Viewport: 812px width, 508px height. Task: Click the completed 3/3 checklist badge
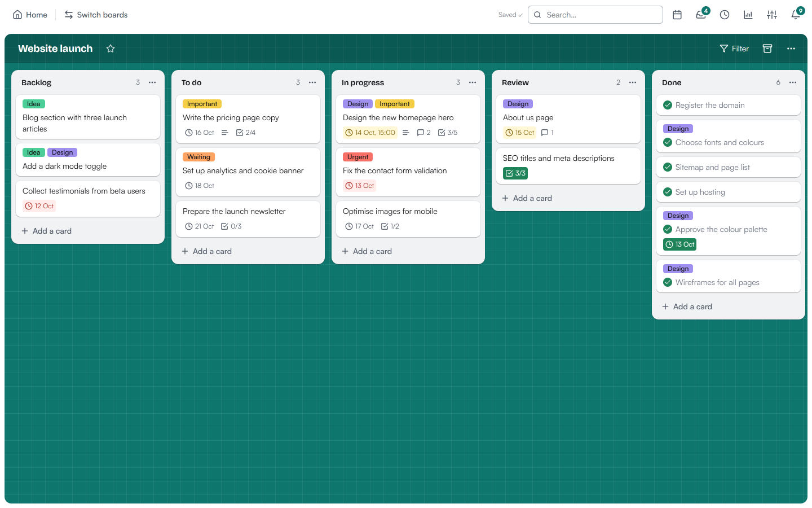(515, 173)
